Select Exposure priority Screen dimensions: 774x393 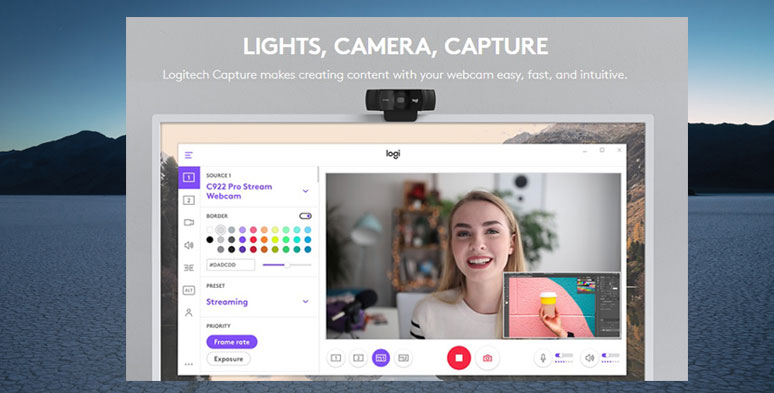point(228,359)
